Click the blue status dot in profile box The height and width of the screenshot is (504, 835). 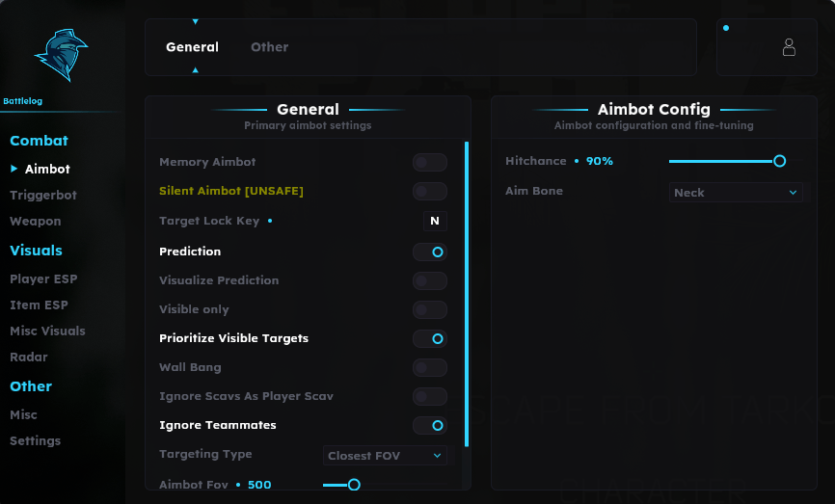(x=726, y=28)
